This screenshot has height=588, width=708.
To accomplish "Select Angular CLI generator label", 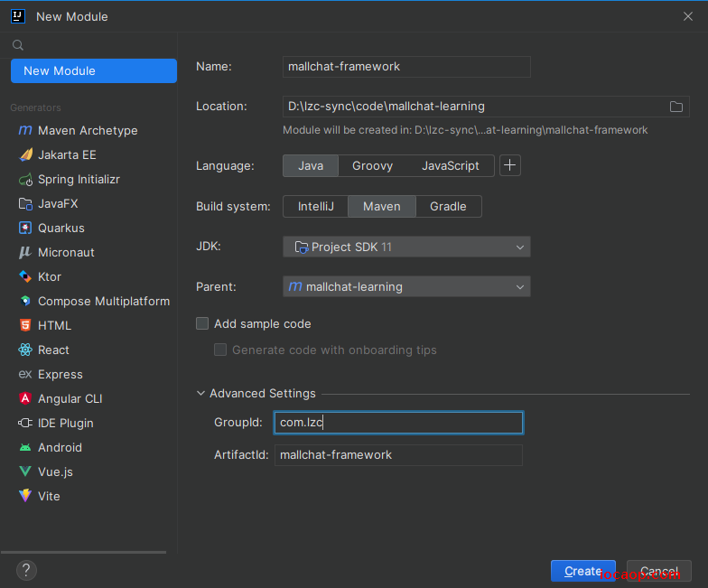I will tap(70, 399).
